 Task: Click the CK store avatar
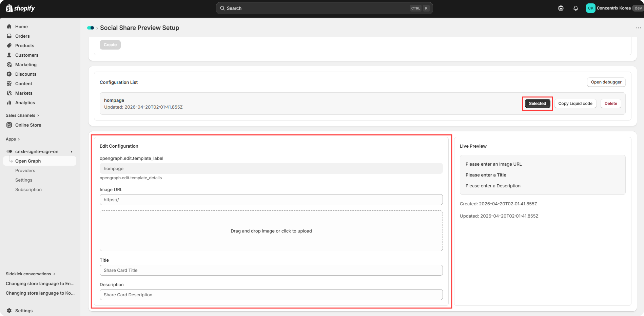tap(590, 8)
